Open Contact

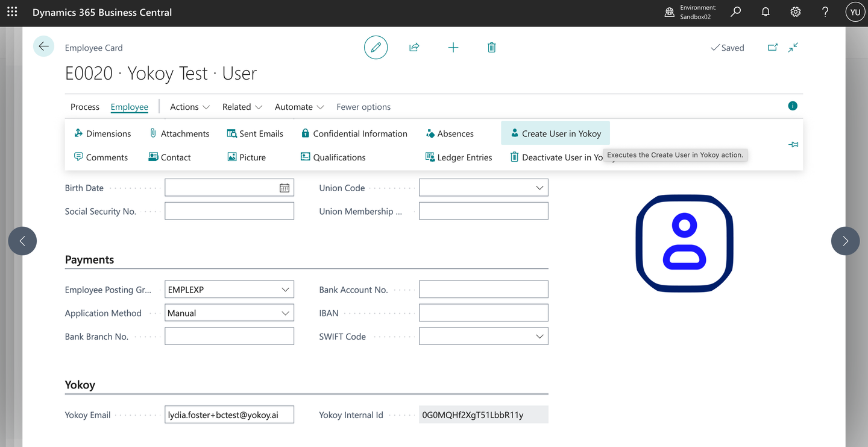169,157
